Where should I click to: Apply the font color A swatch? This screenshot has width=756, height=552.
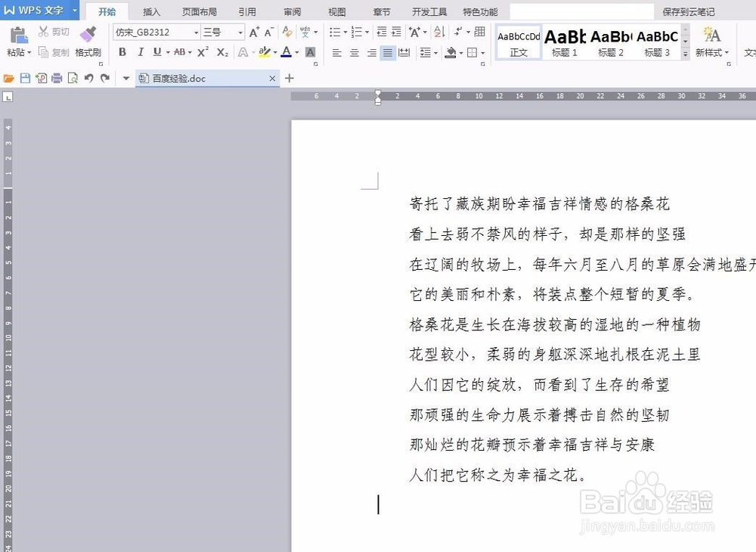[x=287, y=52]
